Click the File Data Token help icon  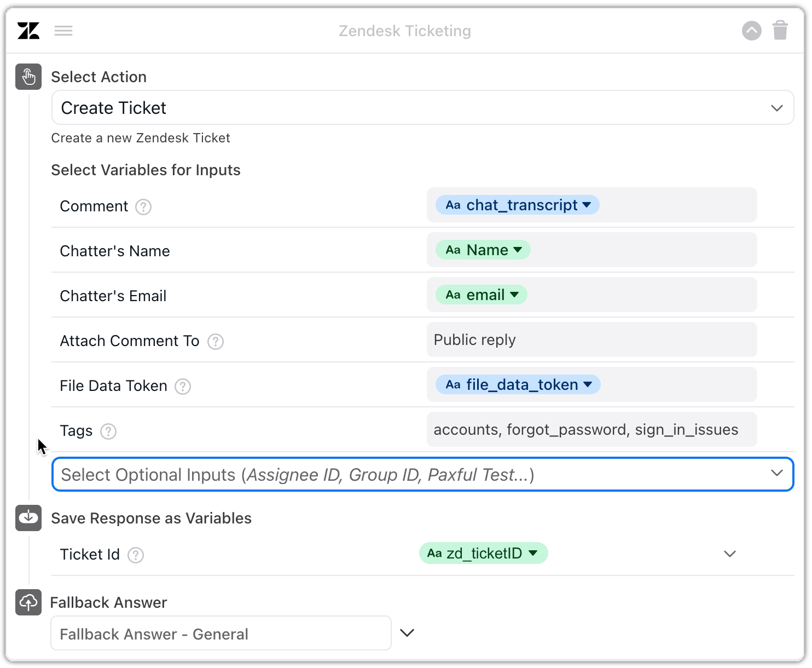point(183,387)
